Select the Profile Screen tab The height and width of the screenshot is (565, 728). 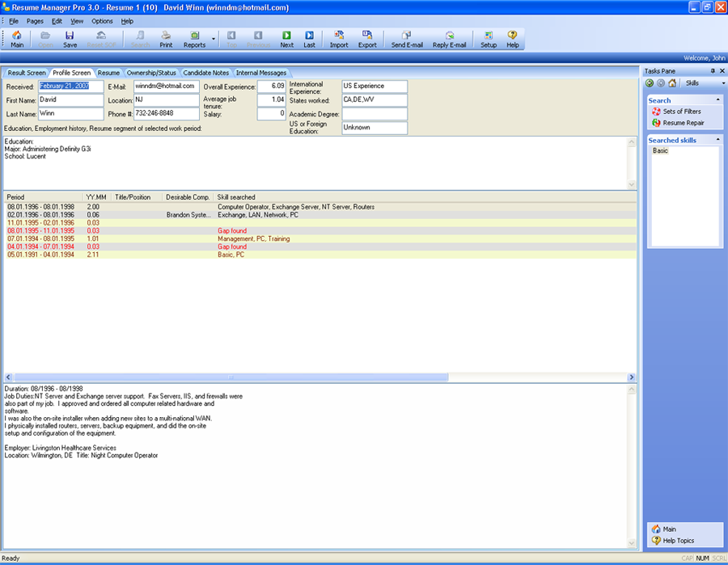[x=71, y=73]
